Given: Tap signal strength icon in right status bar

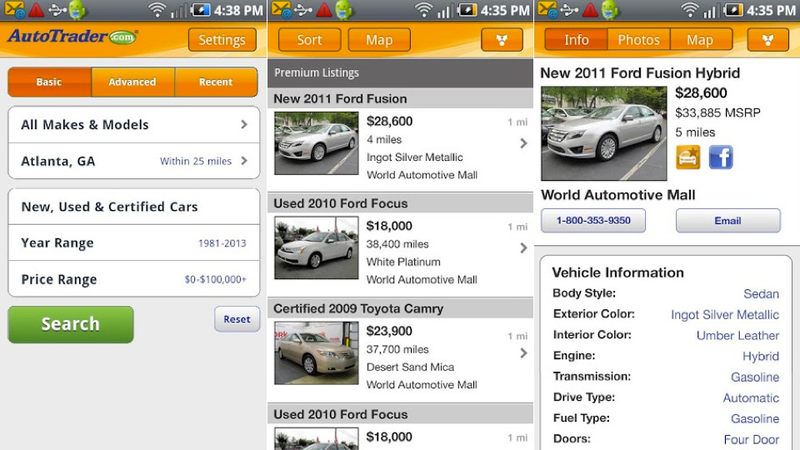Looking at the screenshot, I should [x=710, y=10].
